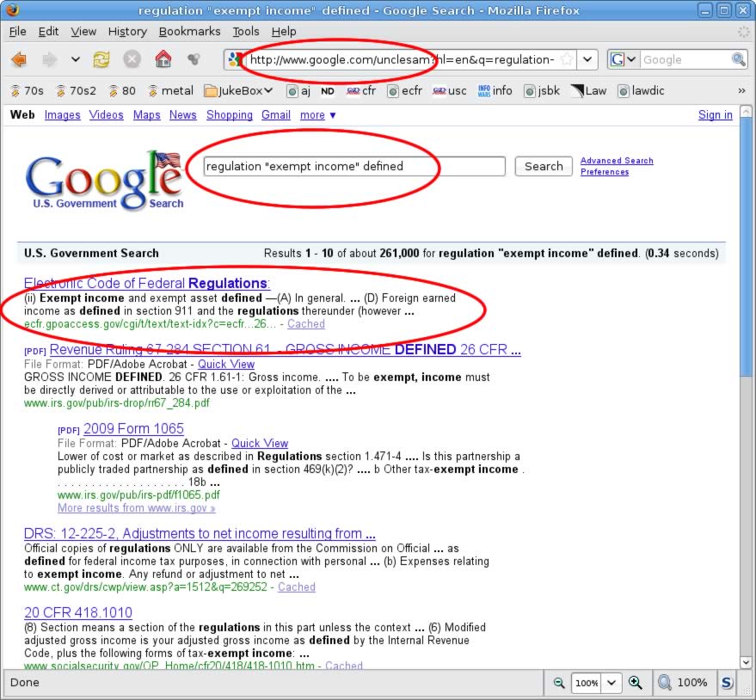Open the zoom level 100% dropdown
The image size is (756, 700).
[612, 683]
